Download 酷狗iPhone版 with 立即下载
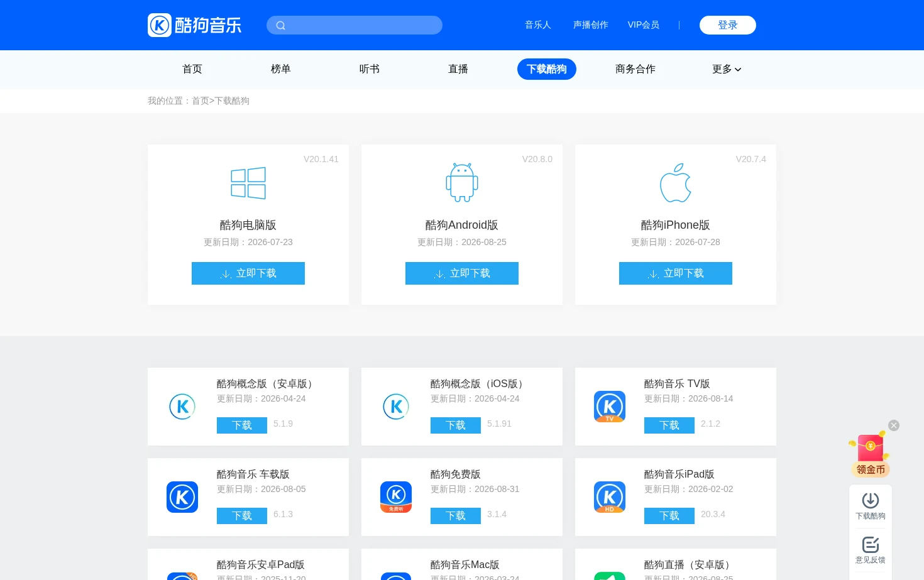This screenshot has width=924, height=580. coord(676,273)
